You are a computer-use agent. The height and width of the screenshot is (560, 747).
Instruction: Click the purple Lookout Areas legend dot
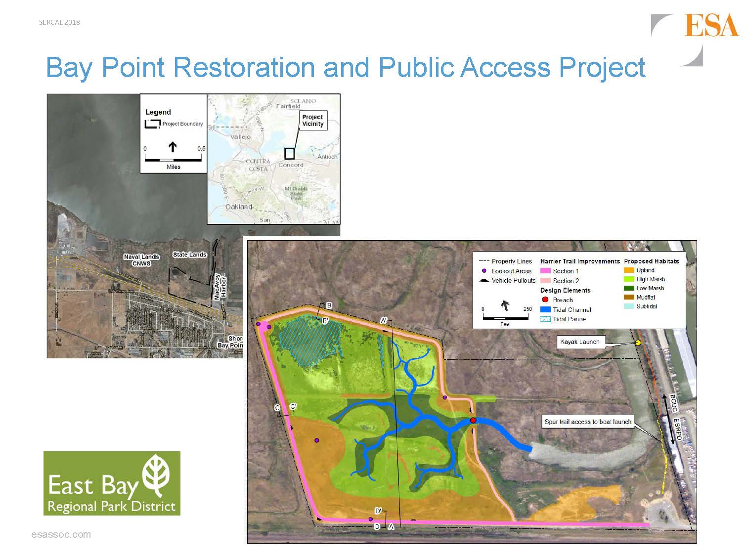click(x=484, y=271)
